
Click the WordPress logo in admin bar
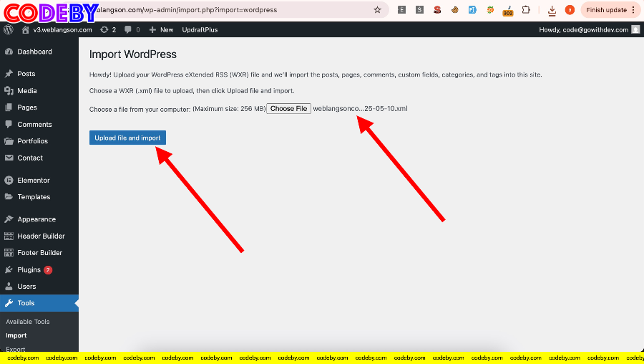8,29
